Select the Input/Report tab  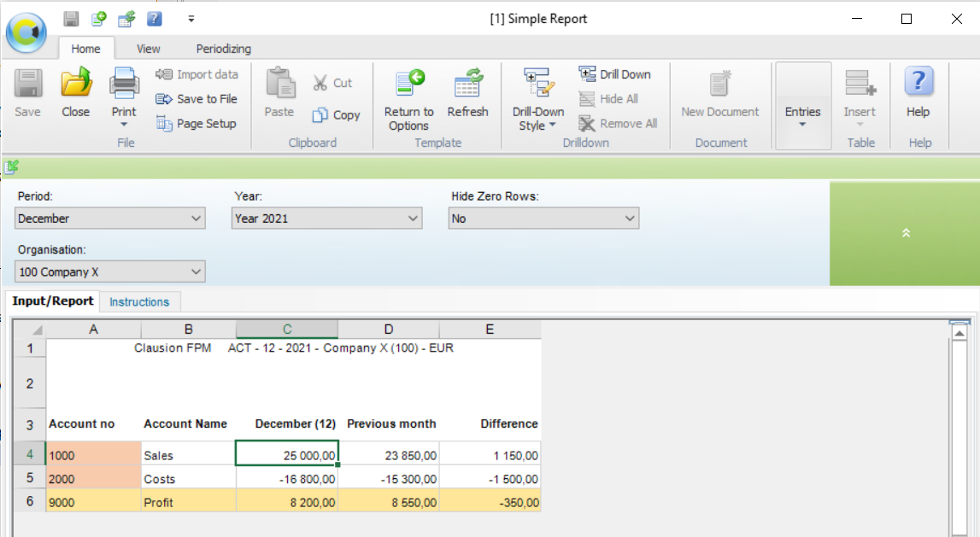tap(53, 301)
